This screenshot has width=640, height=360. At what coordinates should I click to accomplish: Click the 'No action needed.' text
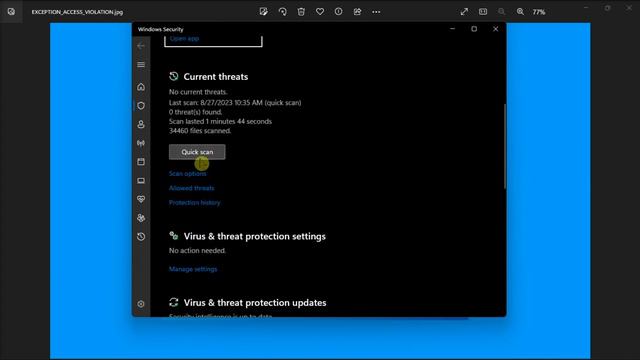(197, 251)
